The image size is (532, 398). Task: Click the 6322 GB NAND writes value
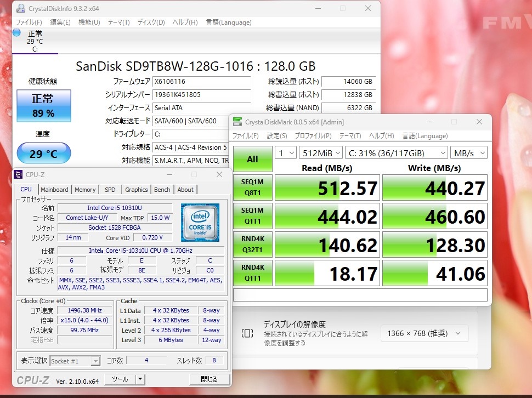348,108
